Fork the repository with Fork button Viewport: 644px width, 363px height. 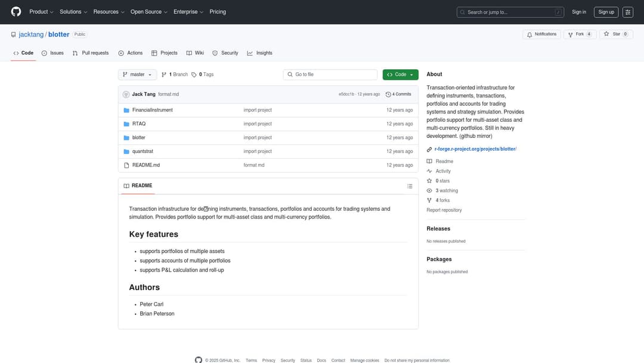pyautogui.click(x=580, y=35)
